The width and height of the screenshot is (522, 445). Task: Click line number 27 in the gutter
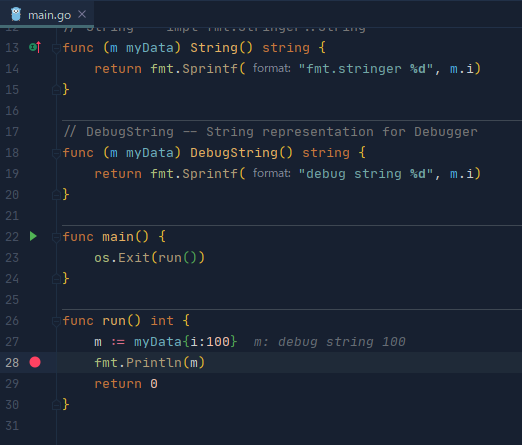(x=12, y=342)
